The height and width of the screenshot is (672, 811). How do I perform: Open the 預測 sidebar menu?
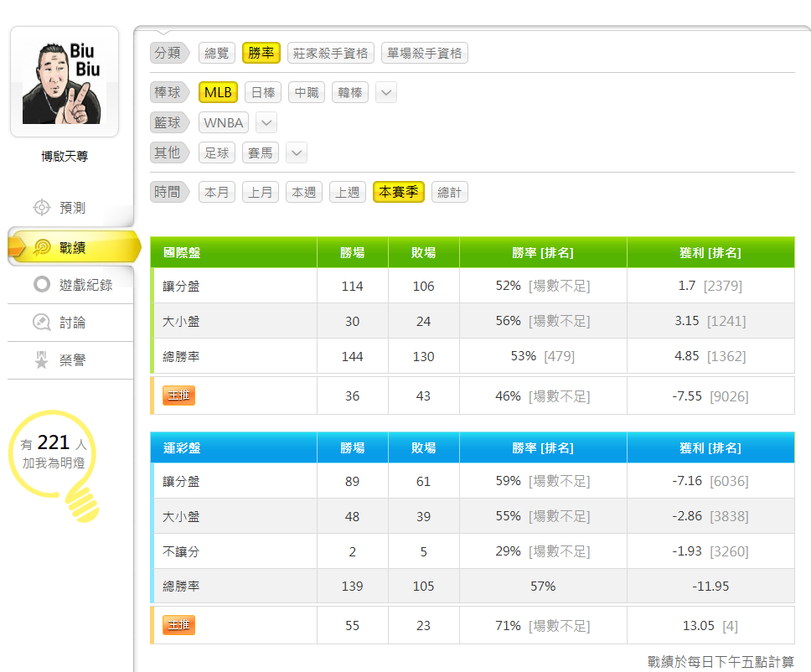(x=70, y=208)
